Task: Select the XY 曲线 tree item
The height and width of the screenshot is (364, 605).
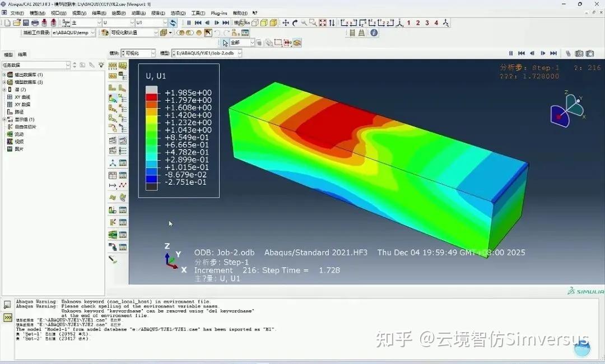Action: [x=22, y=97]
